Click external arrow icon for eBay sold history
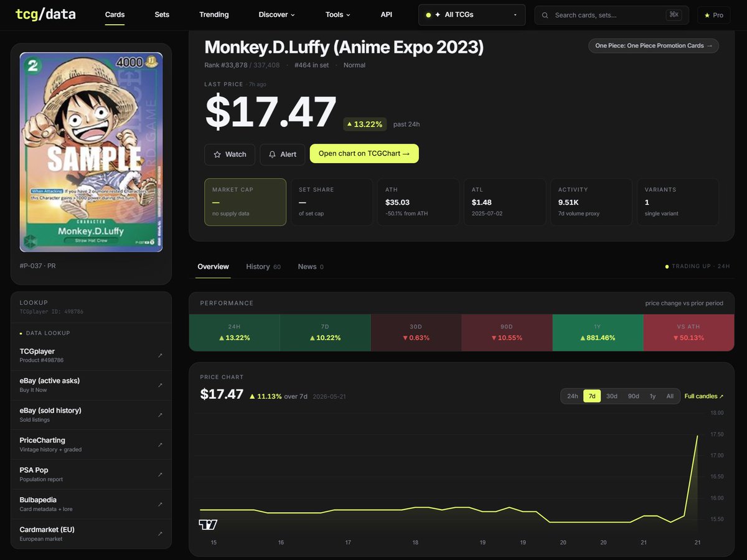This screenshot has width=747, height=560. coord(160,415)
